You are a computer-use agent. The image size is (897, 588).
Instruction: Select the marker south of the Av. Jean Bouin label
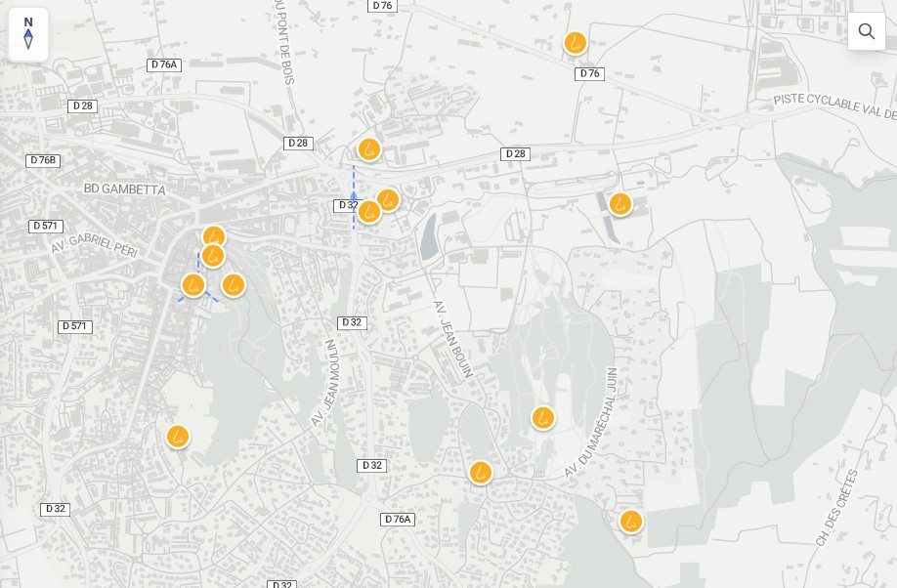point(481,473)
